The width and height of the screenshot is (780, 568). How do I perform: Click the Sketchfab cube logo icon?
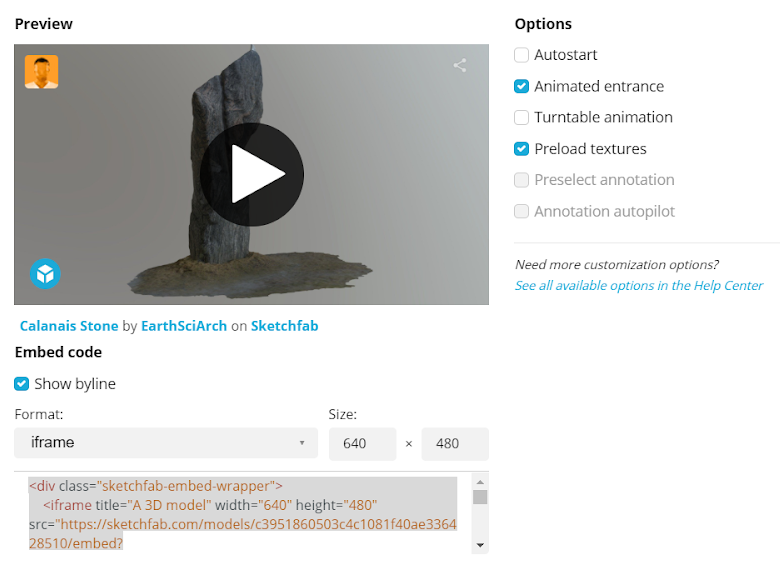tap(45, 274)
